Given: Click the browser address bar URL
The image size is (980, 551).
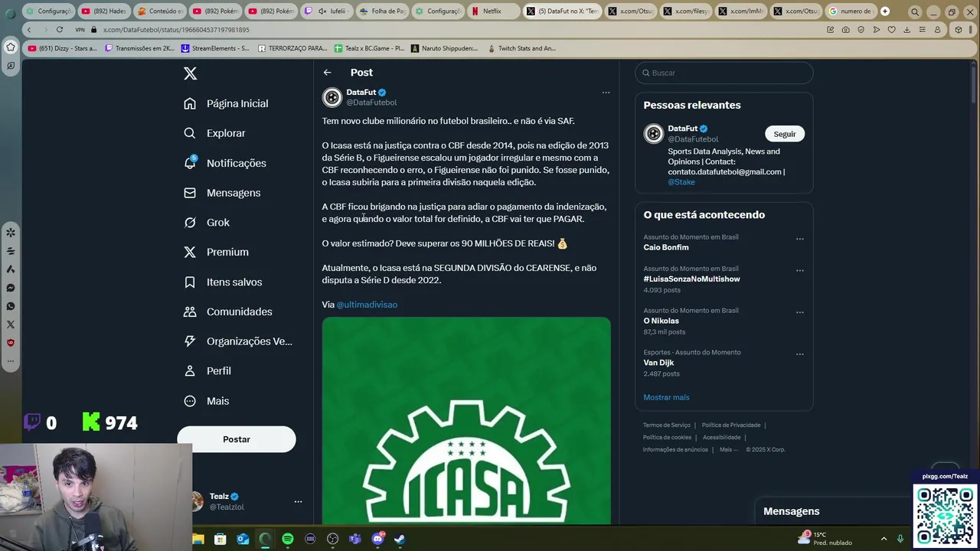Looking at the screenshot, I should point(176,30).
